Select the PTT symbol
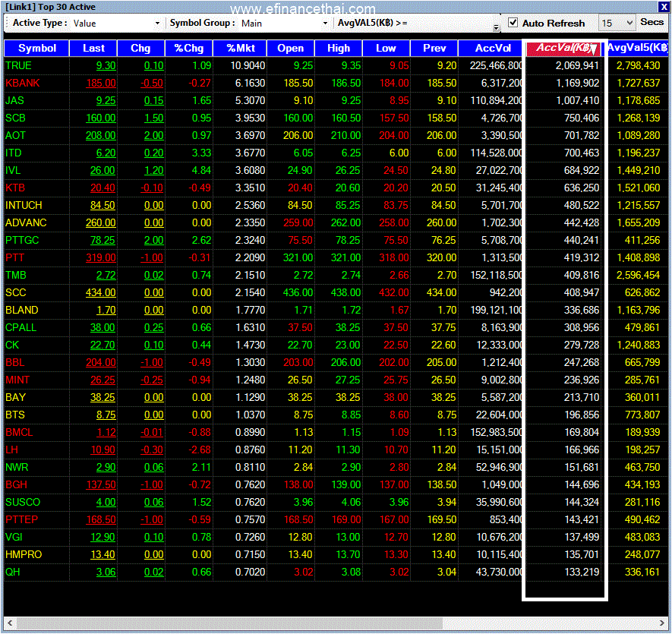 (x=14, y=257)
